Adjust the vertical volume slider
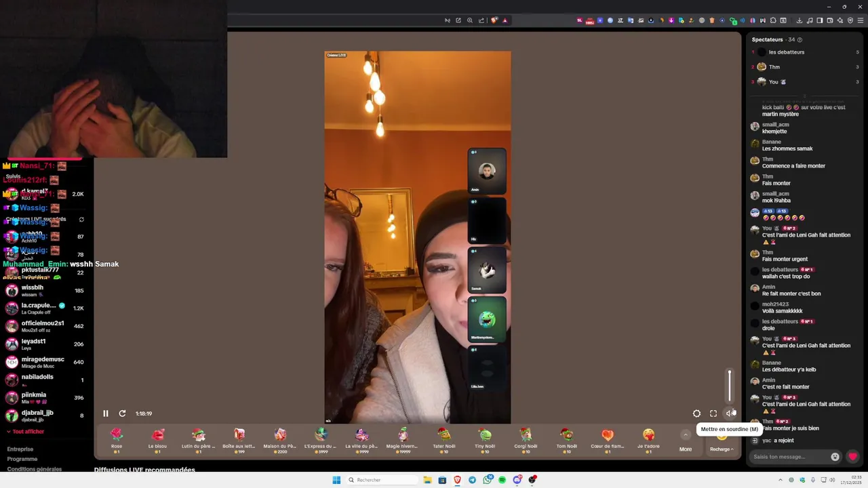Screen dimensions: 868x488 click(730, 386)
